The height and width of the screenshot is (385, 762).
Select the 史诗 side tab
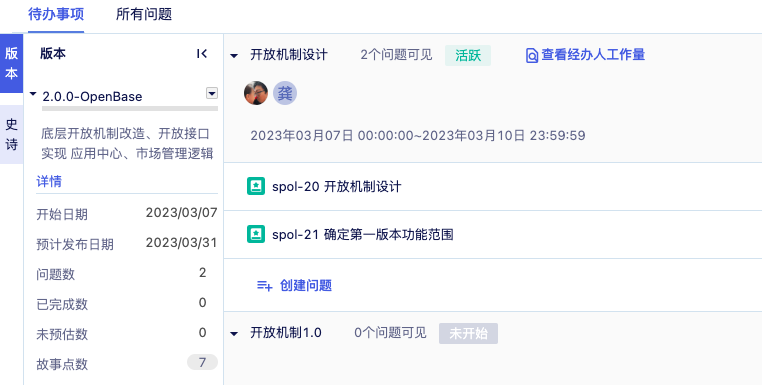12,134
